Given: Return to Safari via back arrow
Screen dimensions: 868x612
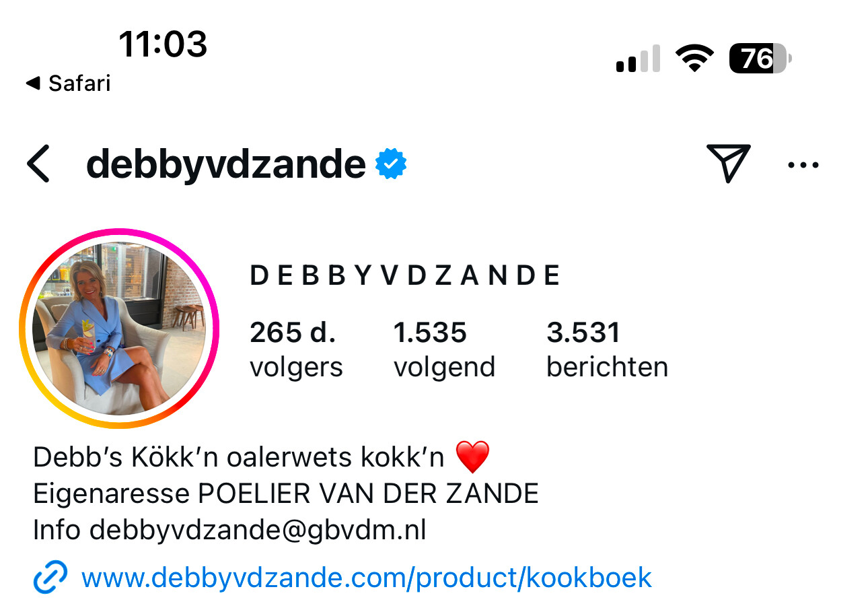Looking at the screenshot, I should pyautogui.click(x=68, y=83).
